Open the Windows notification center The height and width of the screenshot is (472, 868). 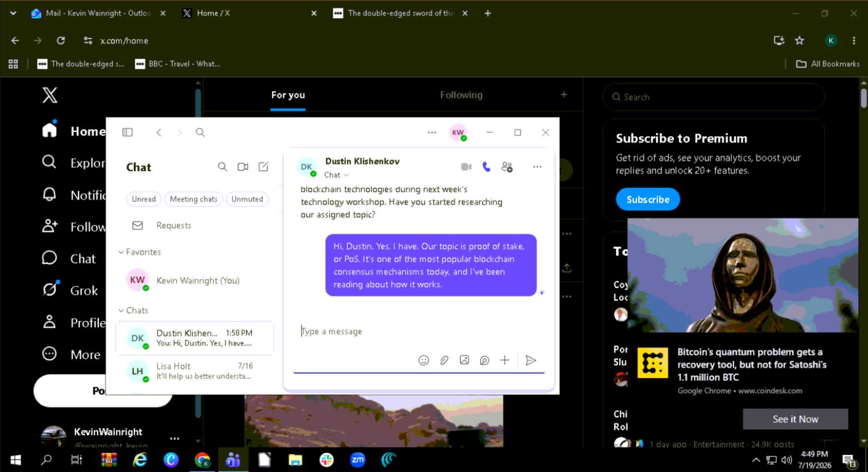click(850, 461)
